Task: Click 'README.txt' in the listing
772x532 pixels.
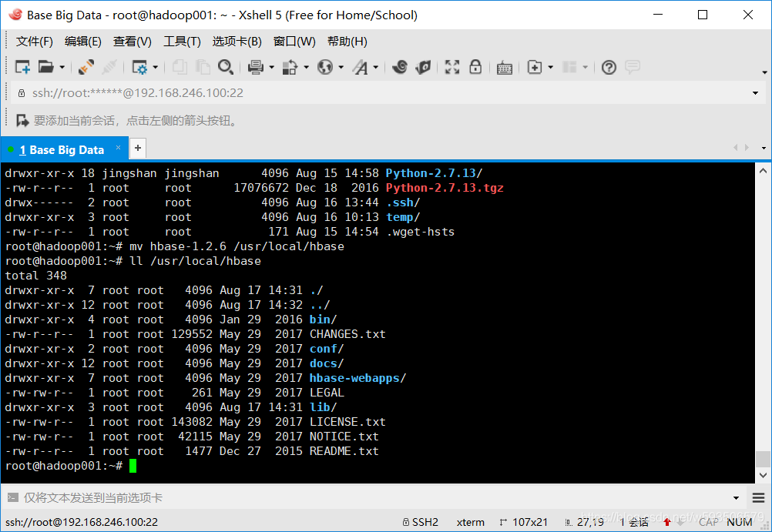Action: click(x=344, y=451)
